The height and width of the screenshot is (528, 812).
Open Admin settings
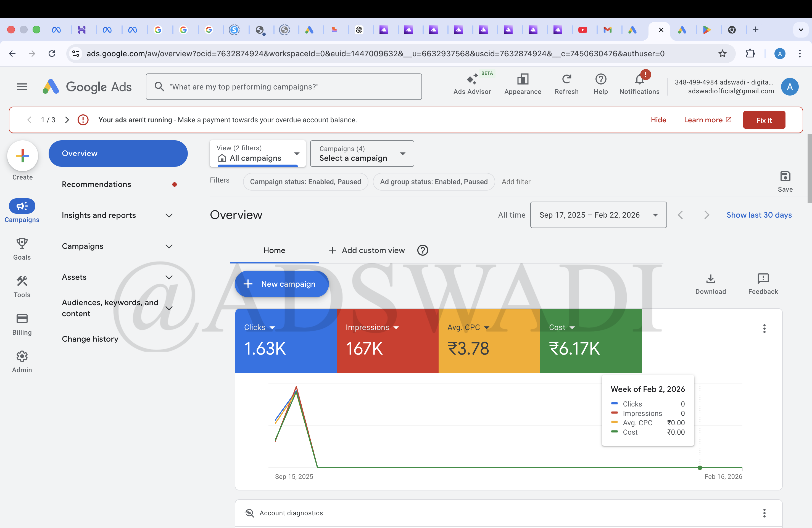[x=22, y=361]
